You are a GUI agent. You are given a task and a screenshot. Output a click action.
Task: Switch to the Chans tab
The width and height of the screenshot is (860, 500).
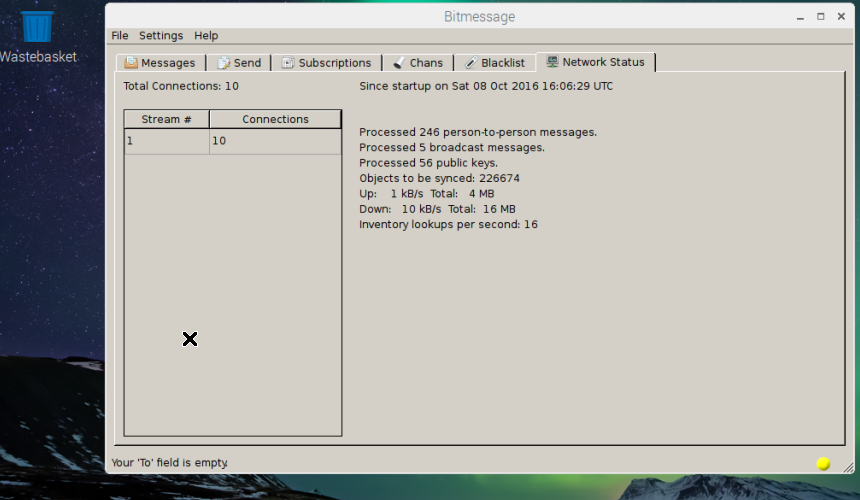tap(418, 63)
